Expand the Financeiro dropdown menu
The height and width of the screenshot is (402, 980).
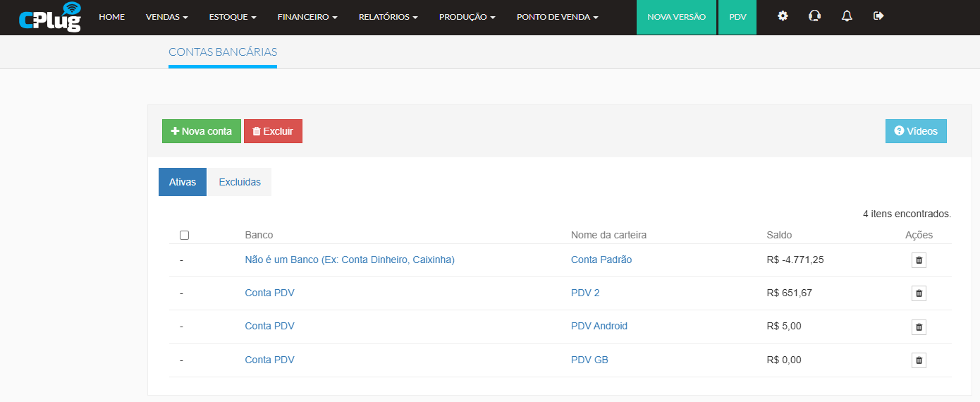307,17
